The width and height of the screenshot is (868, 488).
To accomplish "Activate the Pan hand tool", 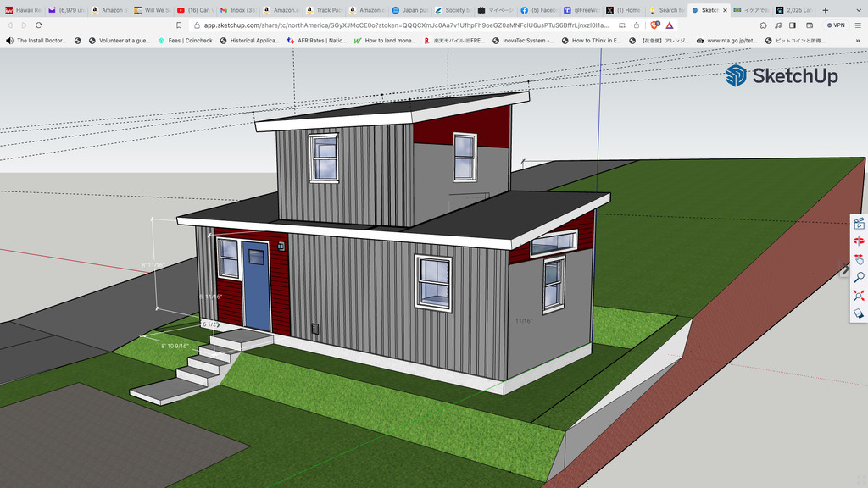I will coord(858,259).
